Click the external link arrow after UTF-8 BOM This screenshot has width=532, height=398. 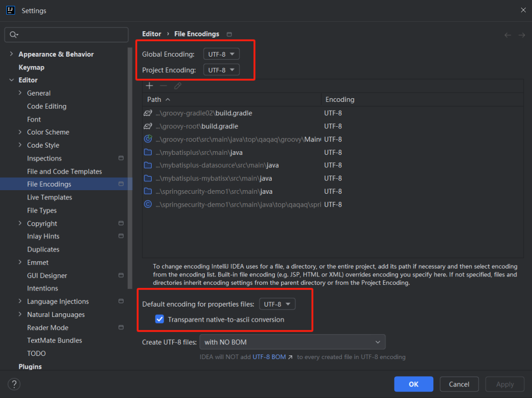click(x=290, y=357)
